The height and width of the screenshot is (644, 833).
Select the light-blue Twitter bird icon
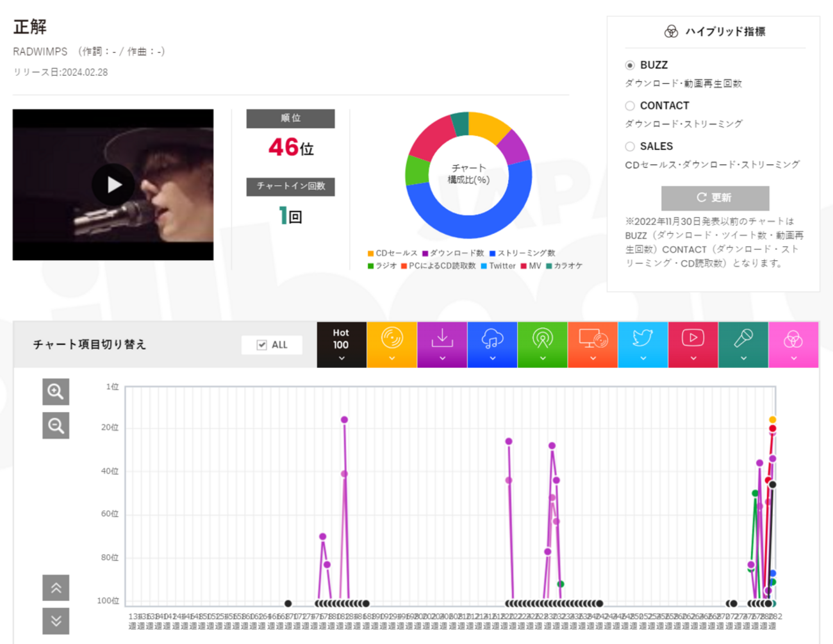click(643, 338)
